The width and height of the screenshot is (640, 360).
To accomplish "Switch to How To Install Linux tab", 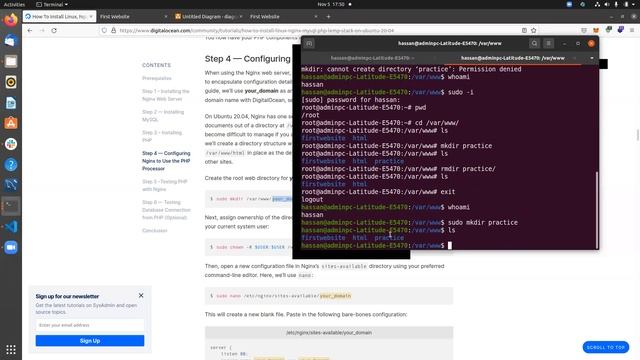I will [60, 16].
